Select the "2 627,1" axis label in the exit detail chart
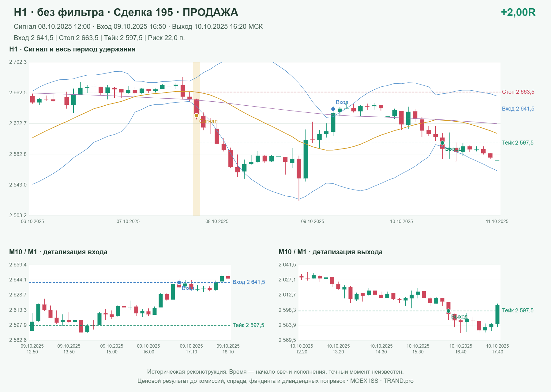Image resolution: width=551 pixels, height=392 pixels. tap(287, 280)
